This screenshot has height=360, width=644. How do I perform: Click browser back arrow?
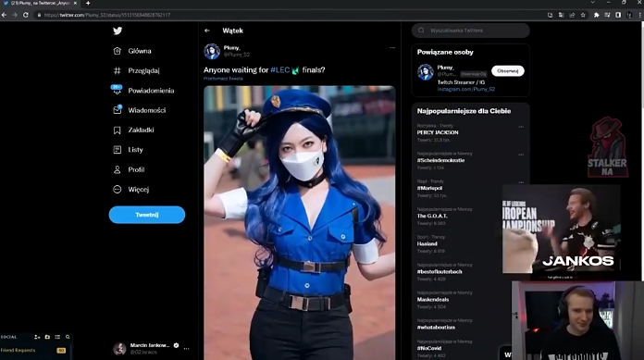4,15
